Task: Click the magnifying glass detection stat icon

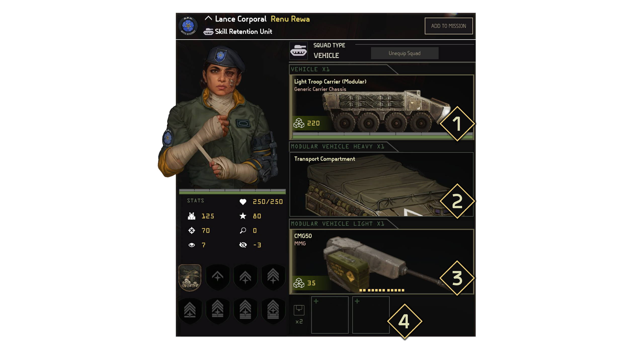Action: [x=243, y=231]
